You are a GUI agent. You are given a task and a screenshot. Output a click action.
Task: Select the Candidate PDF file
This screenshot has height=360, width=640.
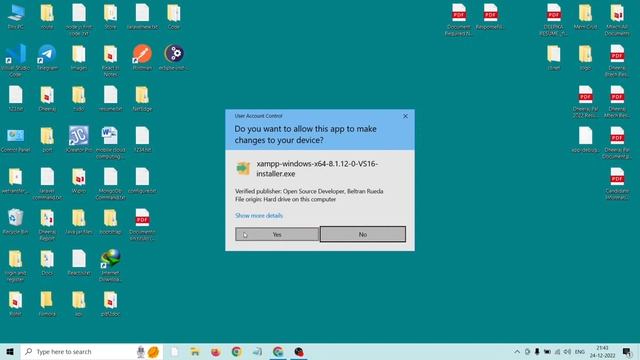tap(617, 184)
